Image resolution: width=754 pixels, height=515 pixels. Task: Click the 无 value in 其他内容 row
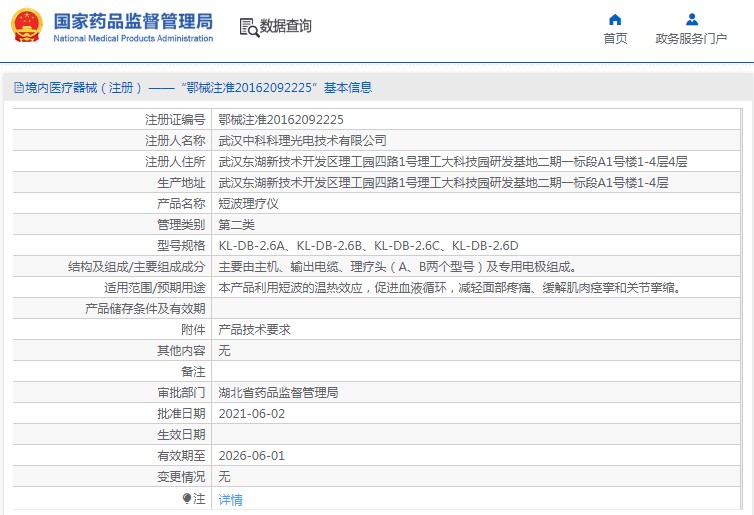[224, 351]
